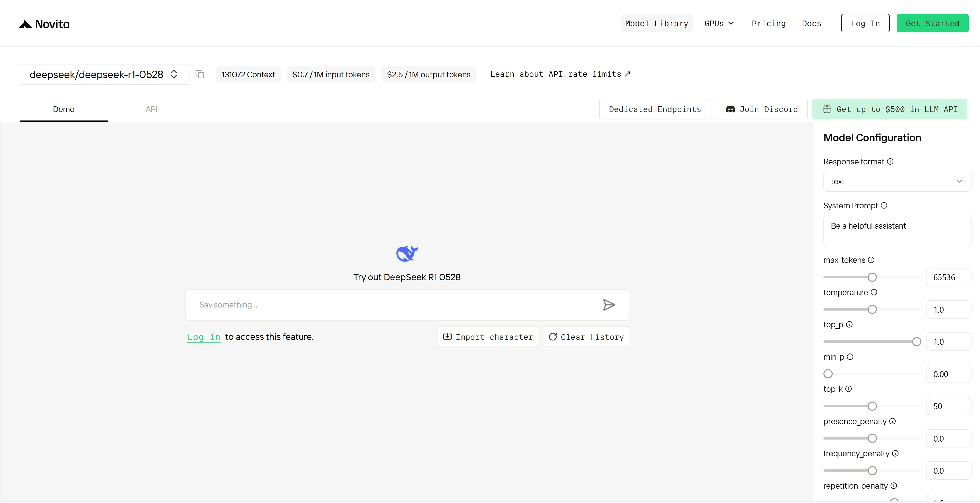
Task: Click the frequency_penalty slider handle
Action: pos(872,471)
